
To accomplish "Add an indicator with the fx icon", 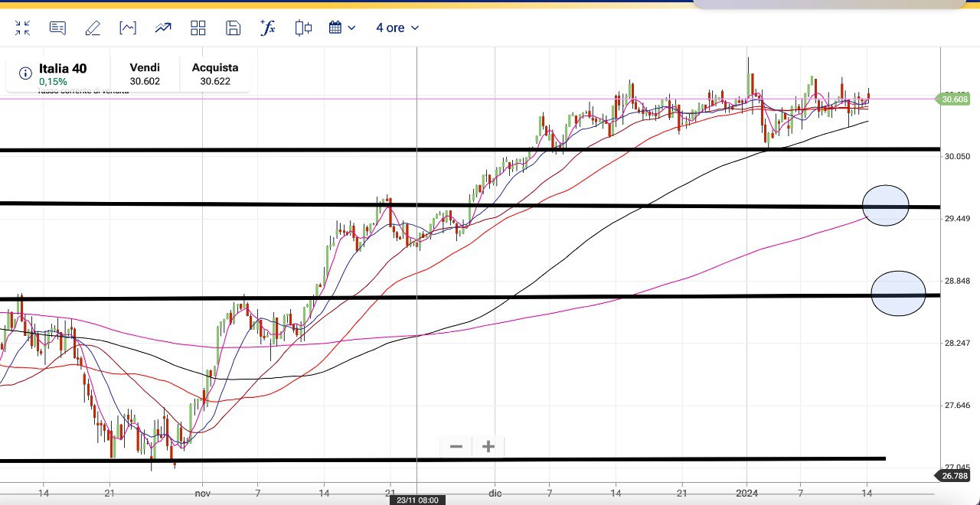I will click(268, 28).
